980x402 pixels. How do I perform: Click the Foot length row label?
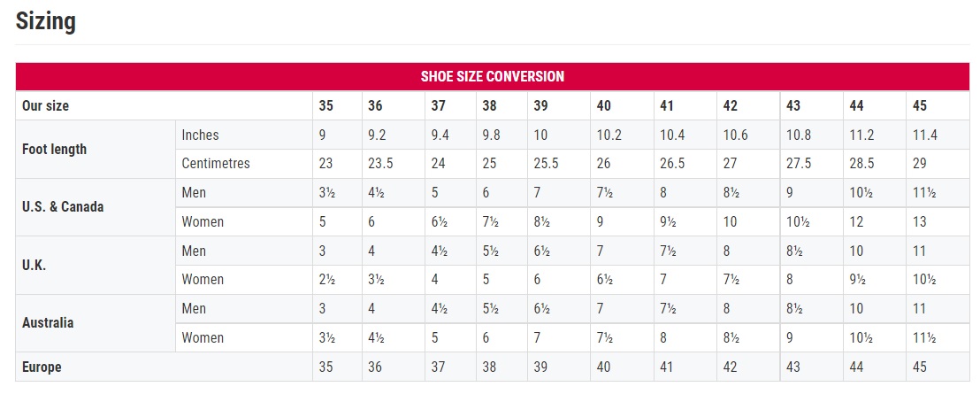(54, 149)
